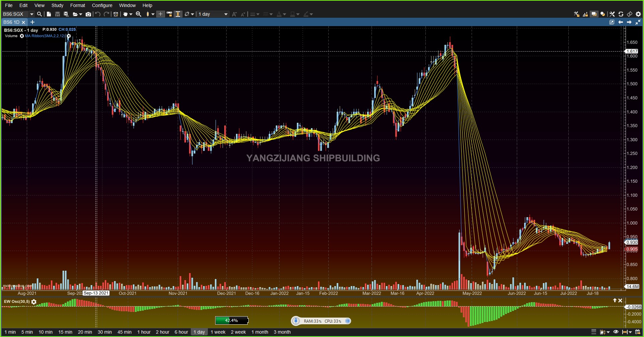The width and height of the screenshot is (644, 337).
Task: Open alerts with the alarm clock icon
Action: 116,14
